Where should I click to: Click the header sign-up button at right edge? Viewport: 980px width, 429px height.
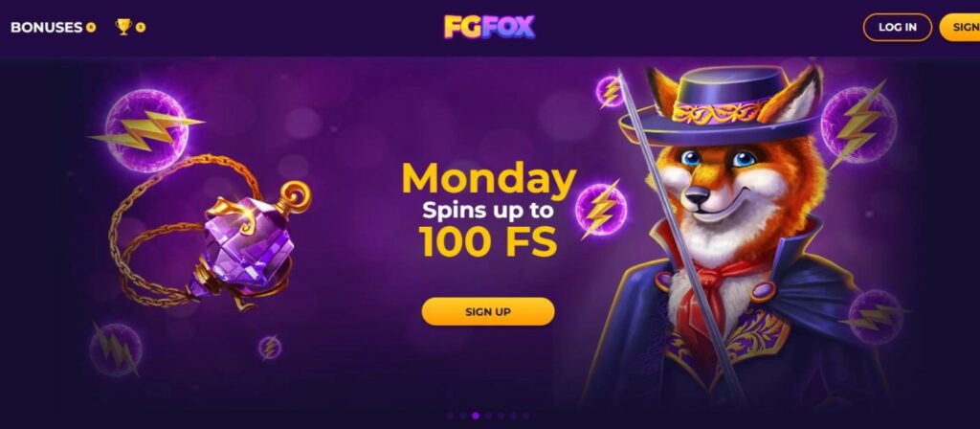tap(960, 28)
